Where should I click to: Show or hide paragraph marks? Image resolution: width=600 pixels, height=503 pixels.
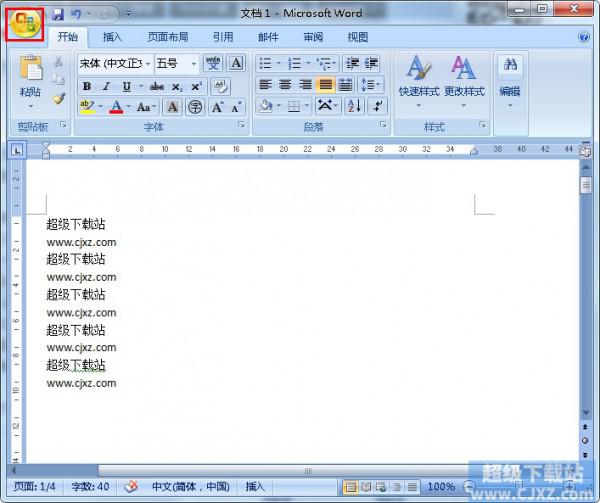click(378, 106)
